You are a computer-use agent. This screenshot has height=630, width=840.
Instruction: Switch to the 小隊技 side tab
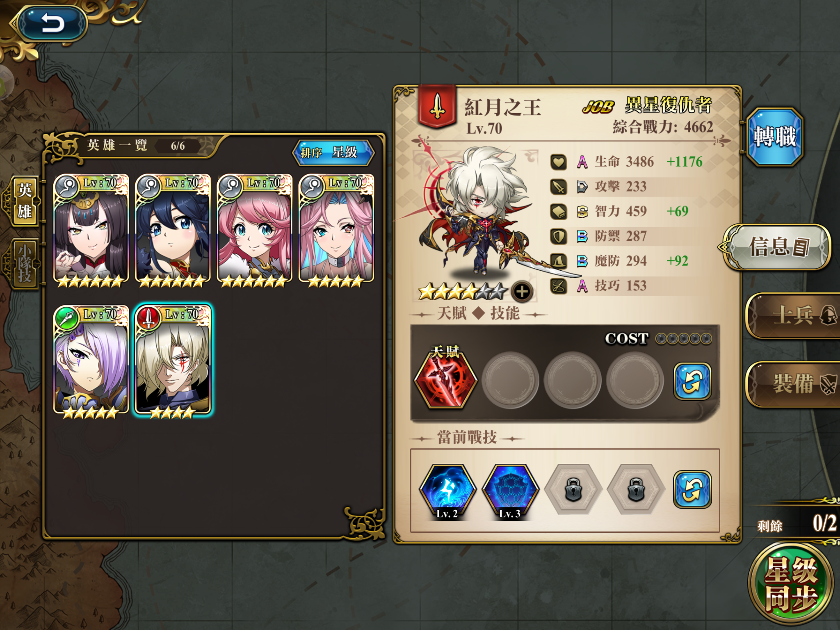[x=24, y=263]
